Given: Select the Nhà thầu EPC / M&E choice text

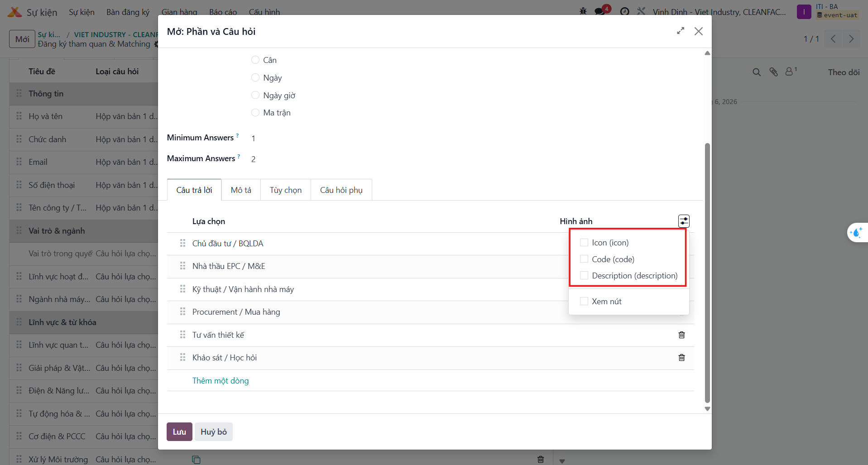Looking at the screenshot, I should 229,266.
